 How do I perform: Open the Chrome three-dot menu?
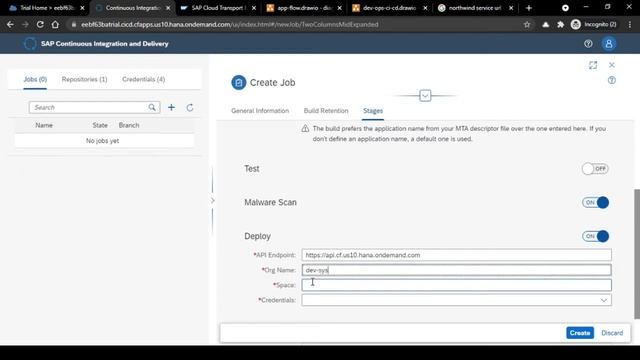tap(630, 24)
